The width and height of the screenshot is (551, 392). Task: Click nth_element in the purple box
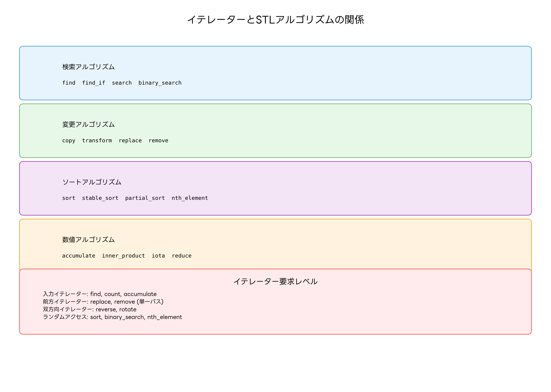(x=190, y=198)
